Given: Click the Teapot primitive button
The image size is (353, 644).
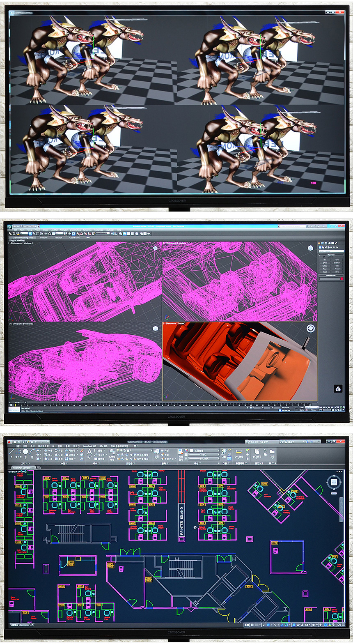Looking at the screenshot, I should [x=325, y=272].
